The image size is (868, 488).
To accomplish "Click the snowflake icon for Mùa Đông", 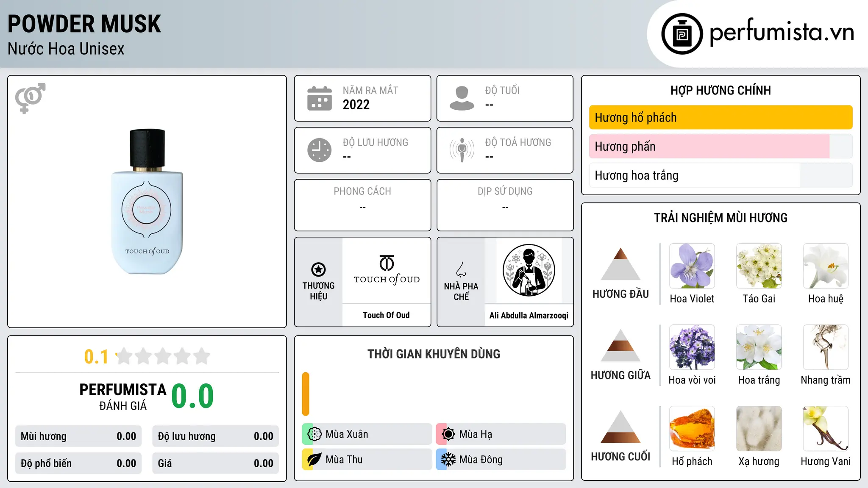I will (448, 460).
